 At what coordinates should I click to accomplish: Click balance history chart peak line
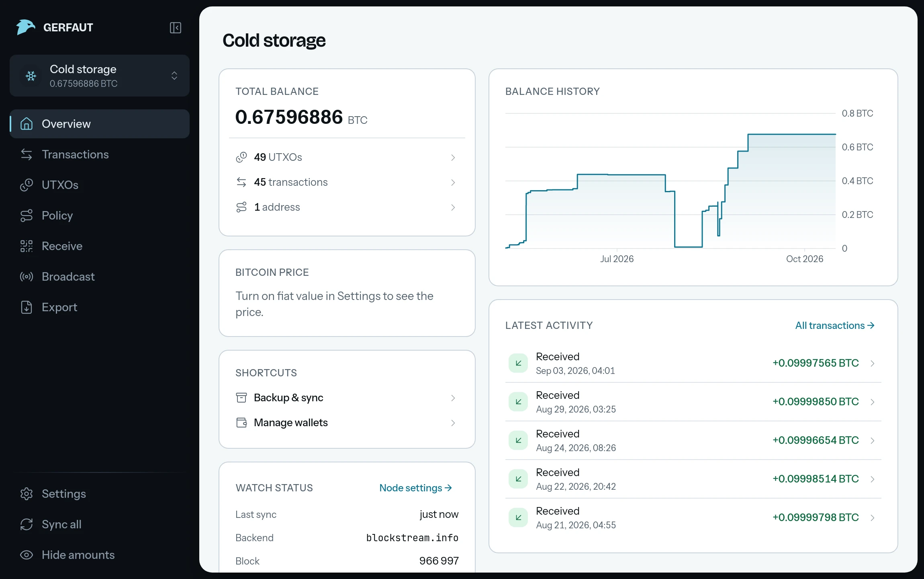point(792,134)
